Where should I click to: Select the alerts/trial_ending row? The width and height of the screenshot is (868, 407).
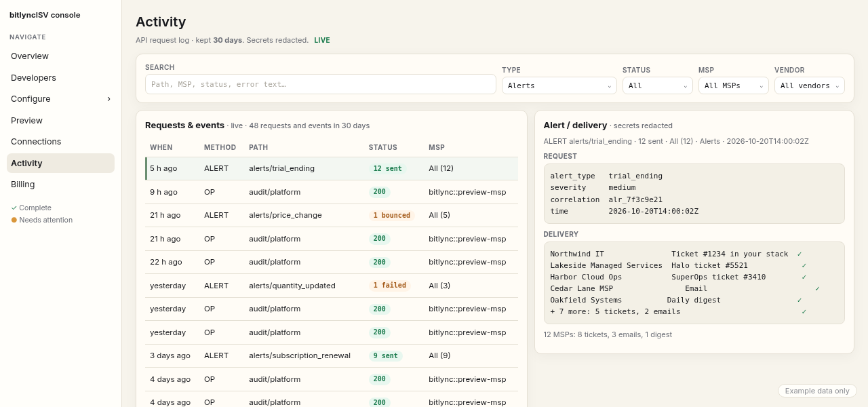coord(332,168)
